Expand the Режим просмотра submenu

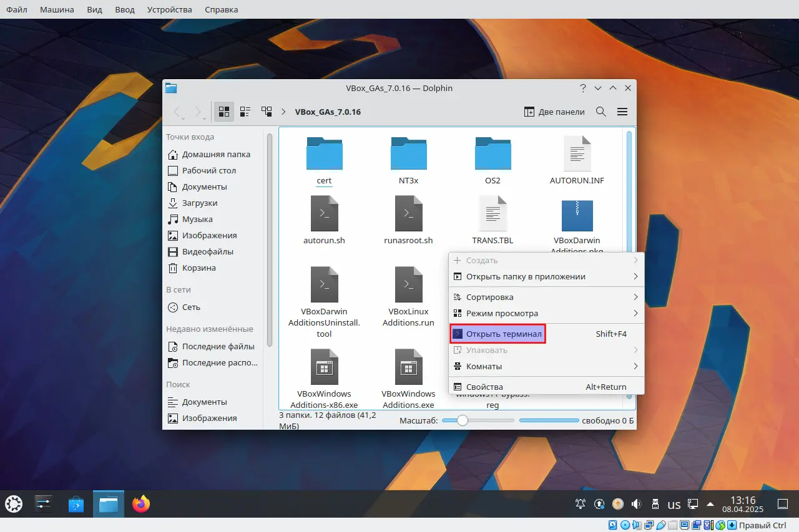pyautogui.click(x=546, y=313)
